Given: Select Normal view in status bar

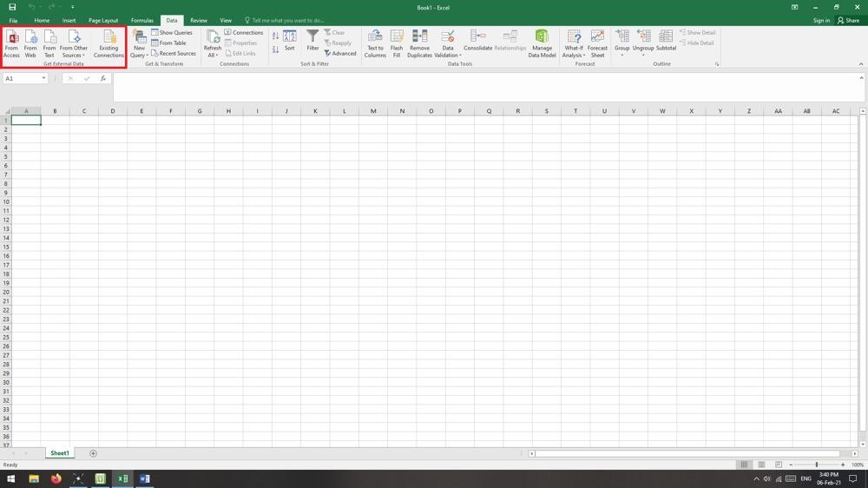Looking at the screenshot, I should (744, 465).
